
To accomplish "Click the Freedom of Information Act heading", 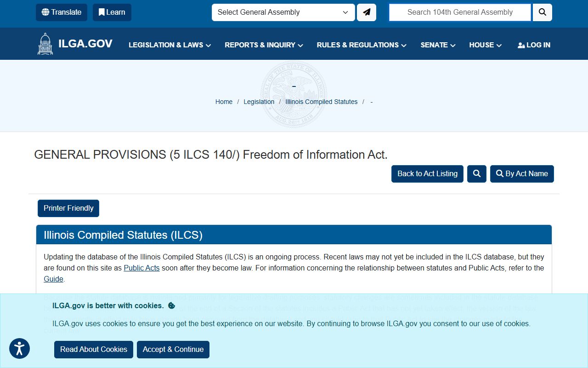I will coord(211,155).
